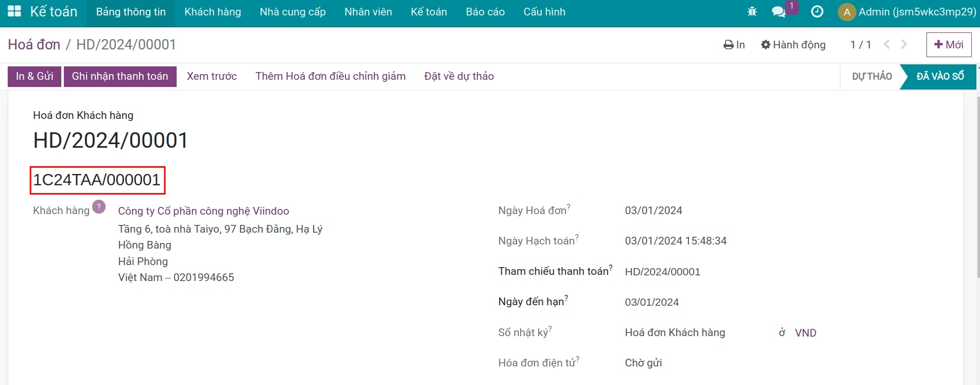This screenshot has height=385, width=980.
Task: Open customer Công ty Cổ phần công nghệ Viindoo
Action: (x=203, y=211)
